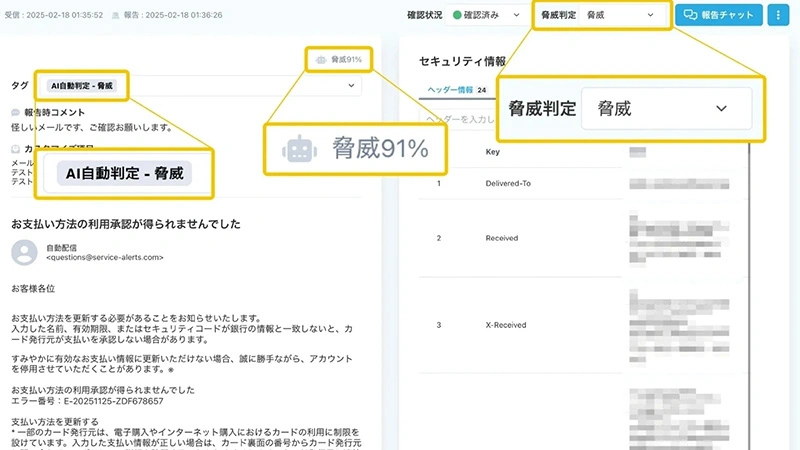Click the タグ label
The image size is (800, 450).
click(20, 86)
